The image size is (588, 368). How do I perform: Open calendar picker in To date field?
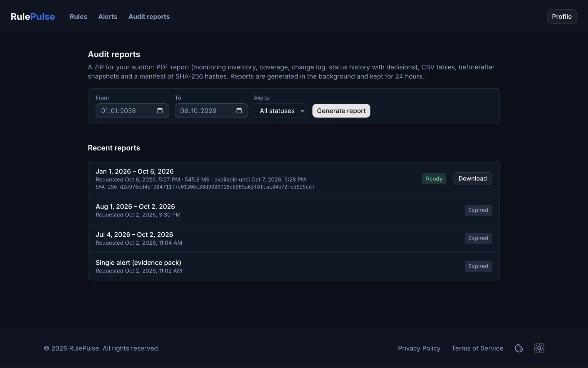coord(239,111)
